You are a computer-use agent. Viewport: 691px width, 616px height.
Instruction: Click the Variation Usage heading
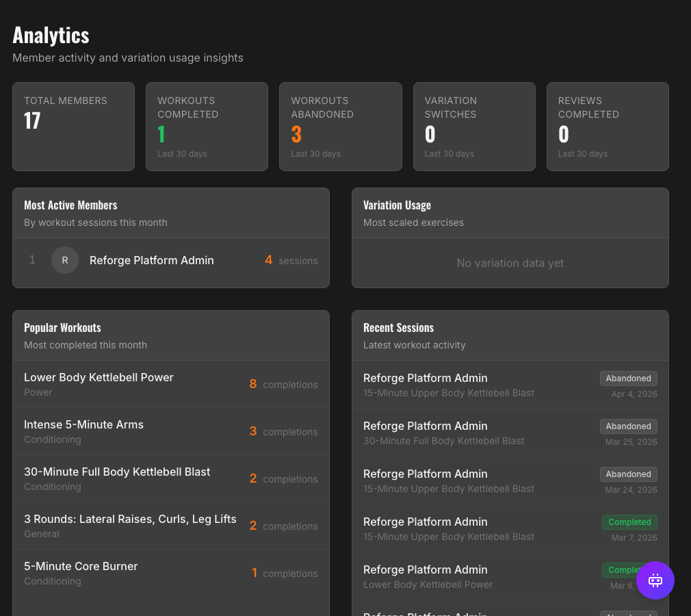tap(397, 205)
